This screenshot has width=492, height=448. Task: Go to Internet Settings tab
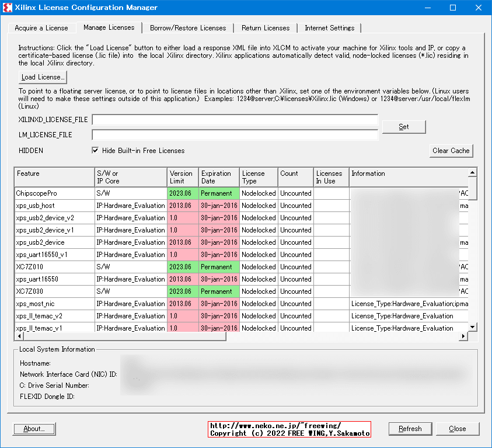tap(329, 28)
